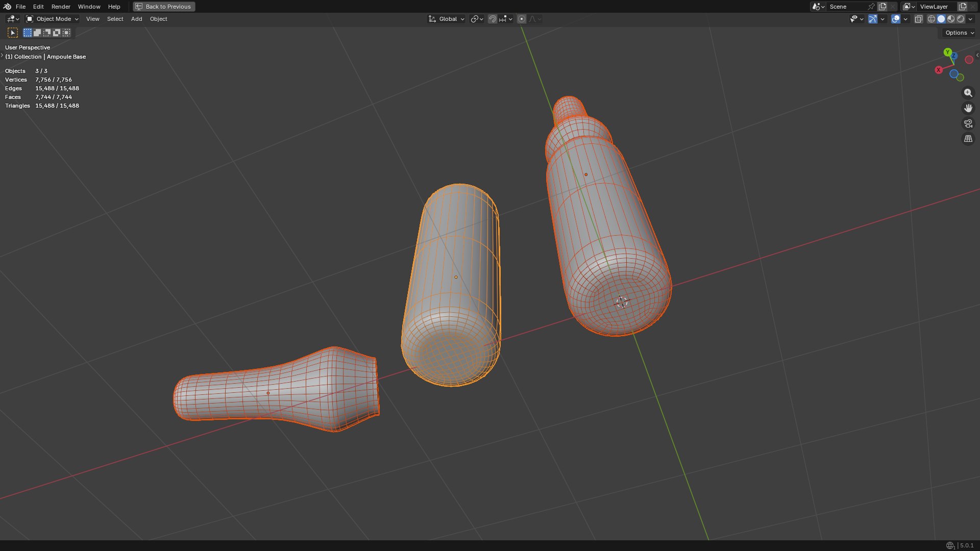Open the File menu
The height and width of the screenshot is (551, 980).
20,7
